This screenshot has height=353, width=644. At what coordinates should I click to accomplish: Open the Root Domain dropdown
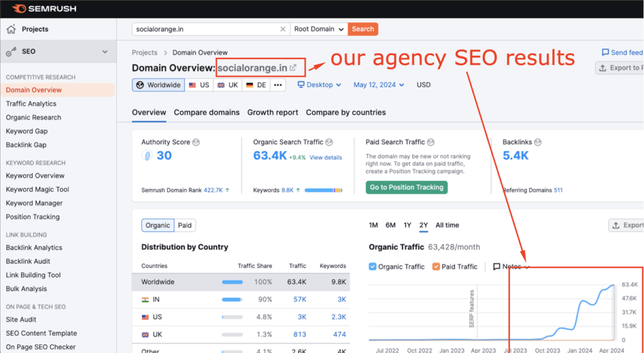pyautogui.click(x=319, y=29)
